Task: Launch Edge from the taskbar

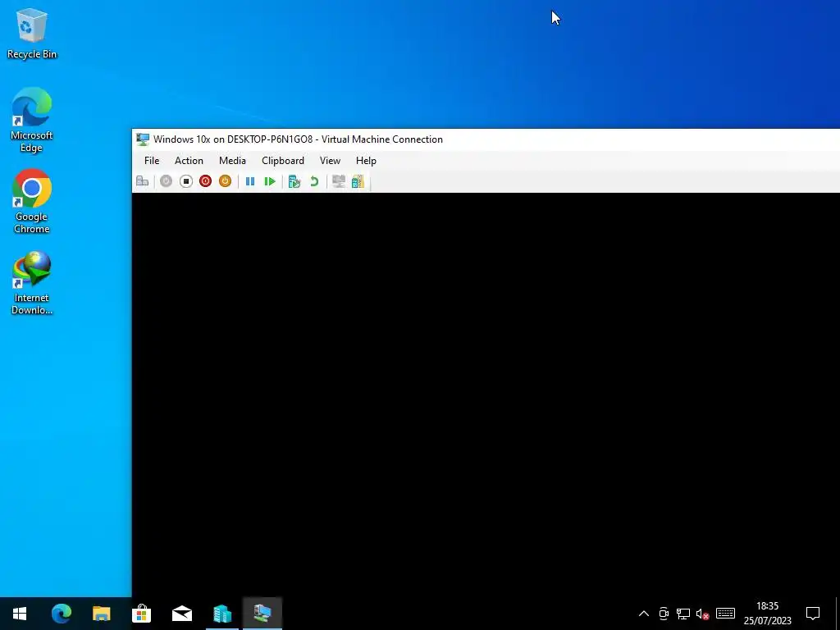Action: click(61, 614)
